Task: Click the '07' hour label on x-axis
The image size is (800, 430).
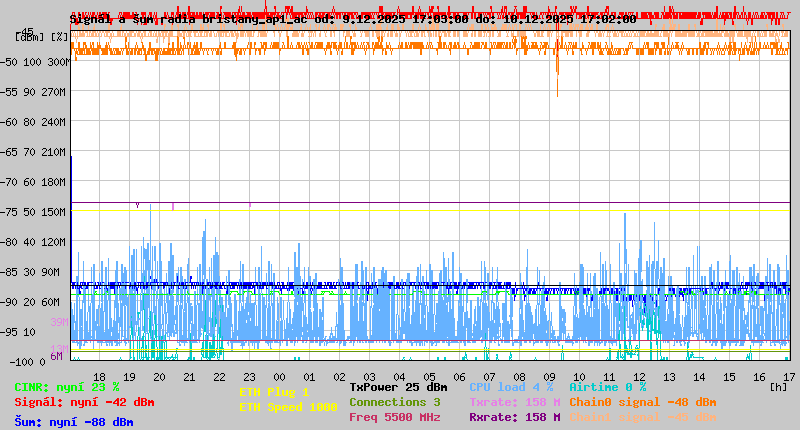Action: 489,377
